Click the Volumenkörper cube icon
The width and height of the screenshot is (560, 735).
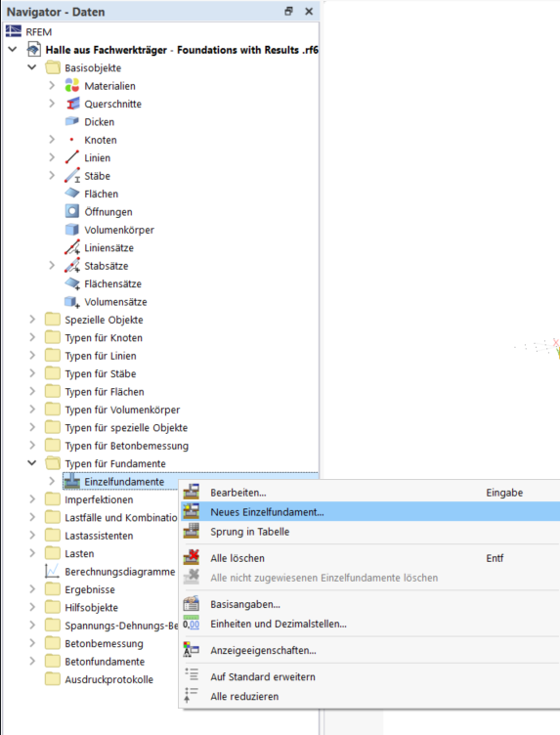71,230
